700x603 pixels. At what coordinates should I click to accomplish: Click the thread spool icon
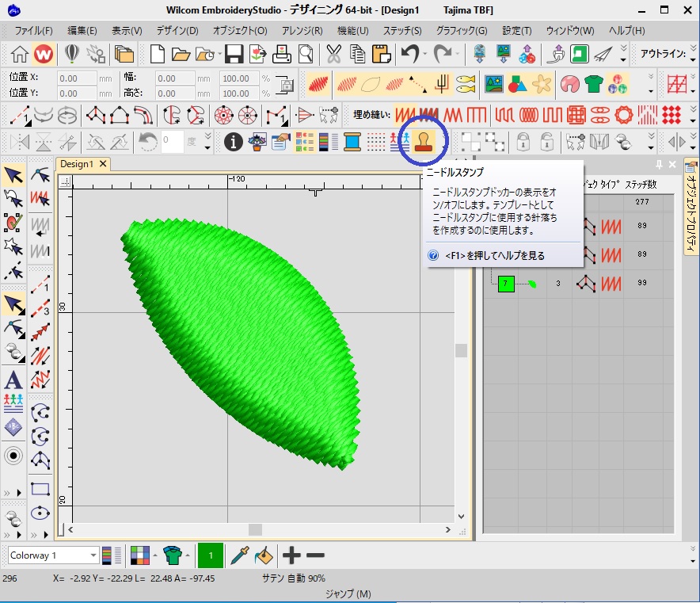352,142
